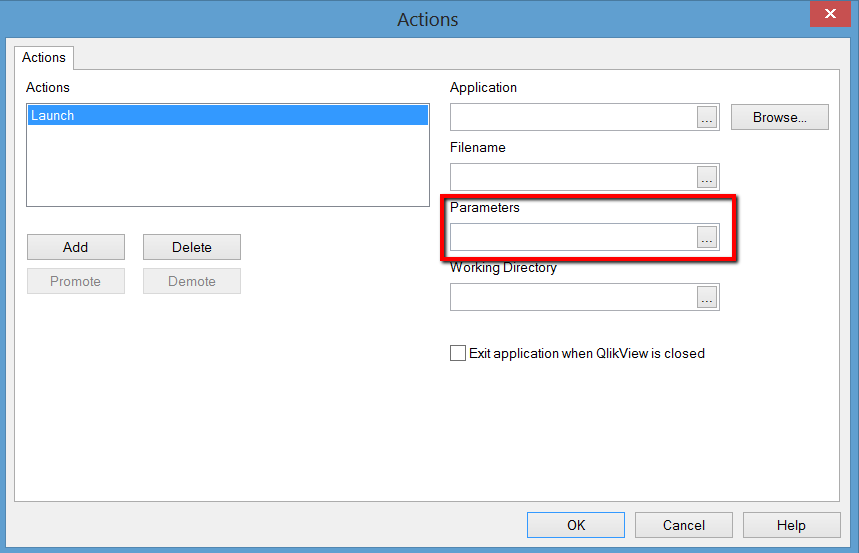859x553 pixels.
Task: Click the Demote button
Action: click(x=192, y=281)
